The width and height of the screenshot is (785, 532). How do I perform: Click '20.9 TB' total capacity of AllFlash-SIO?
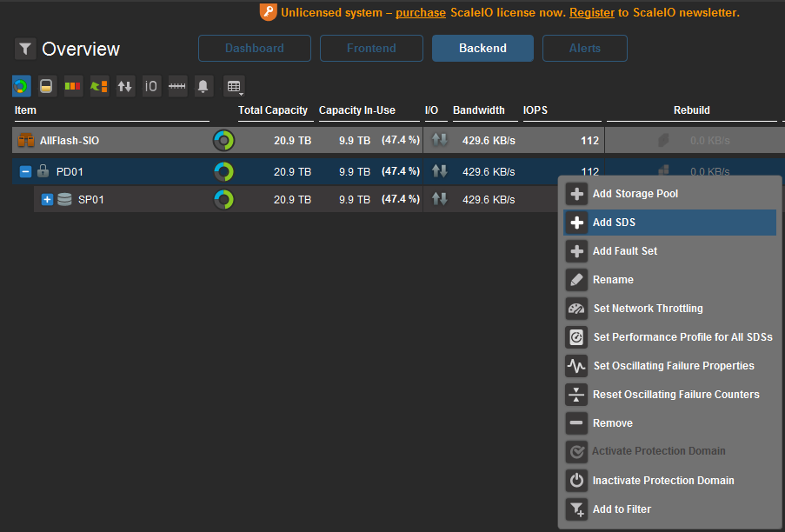(x=292, y=141)
